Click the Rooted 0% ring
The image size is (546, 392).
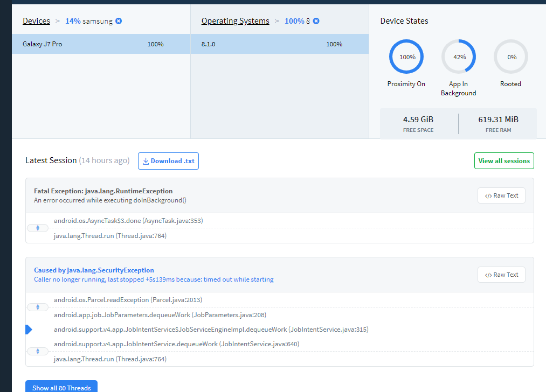click(x=511, y=57)
